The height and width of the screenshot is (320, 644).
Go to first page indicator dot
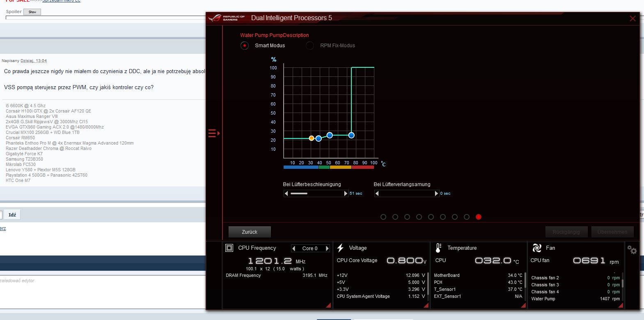[383, 217]
